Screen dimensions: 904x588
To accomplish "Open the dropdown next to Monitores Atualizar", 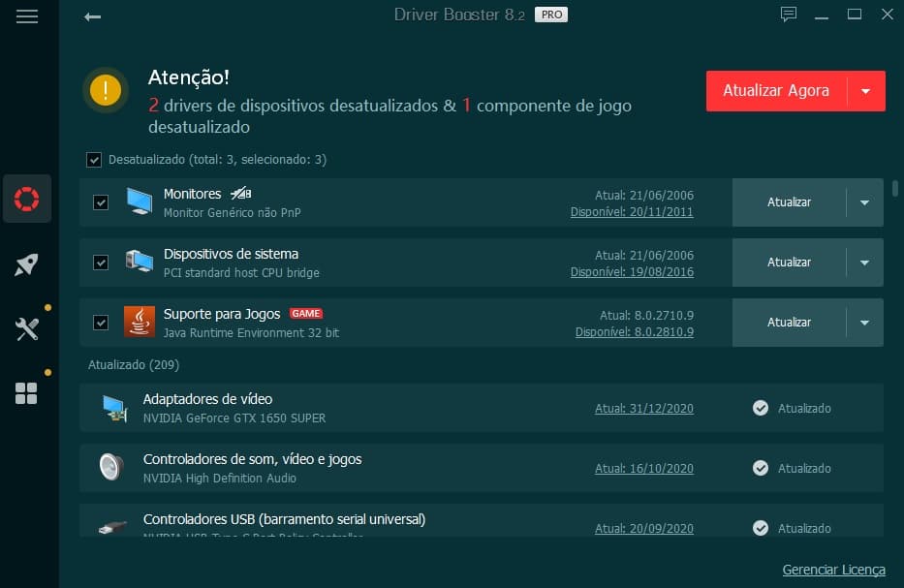I will (x=865, y=202).
